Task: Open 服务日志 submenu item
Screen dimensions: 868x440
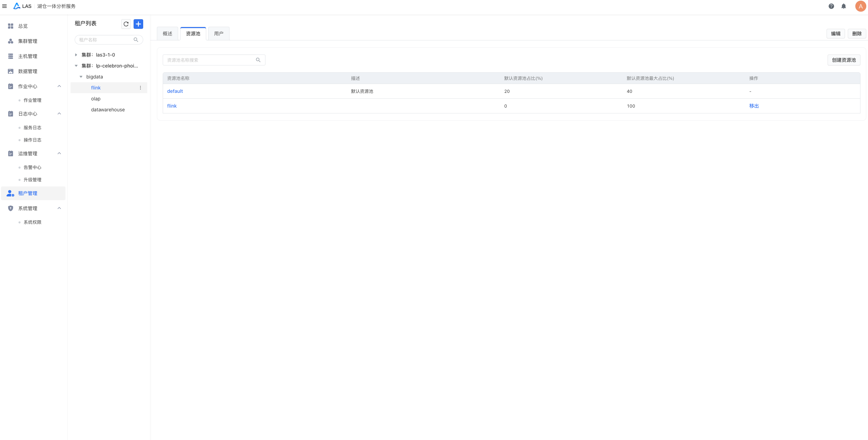Action: [x=33, y=127]
